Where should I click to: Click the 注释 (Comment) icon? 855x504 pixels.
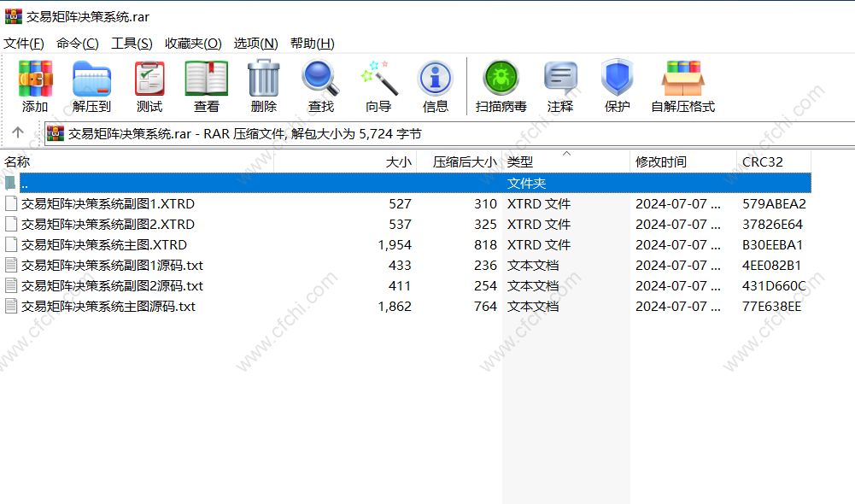(560, 78)
